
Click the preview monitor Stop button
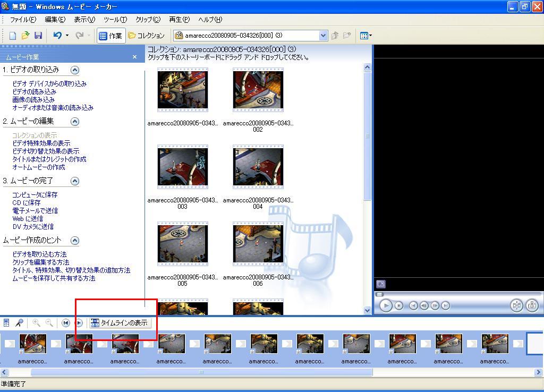399,305
